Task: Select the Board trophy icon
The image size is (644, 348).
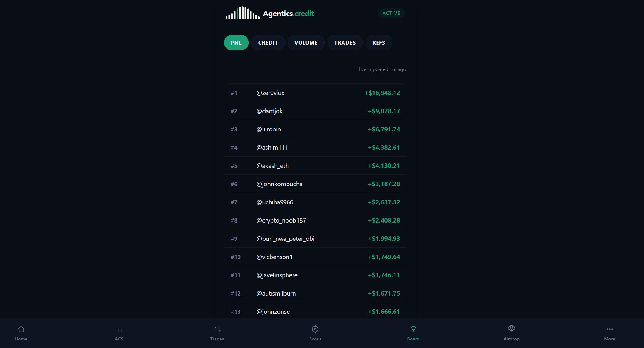Action: coord(413,329)
